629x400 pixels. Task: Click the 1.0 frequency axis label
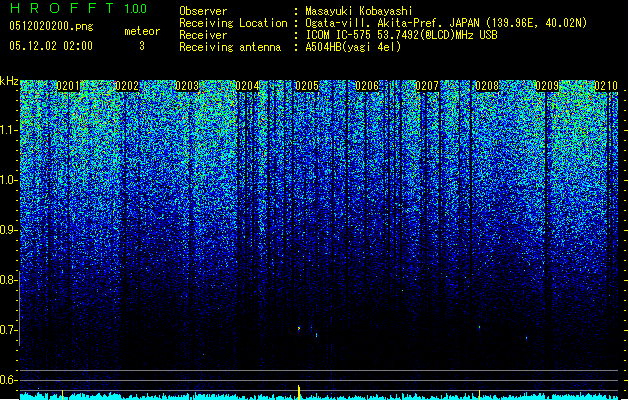(x=9, y=180)
